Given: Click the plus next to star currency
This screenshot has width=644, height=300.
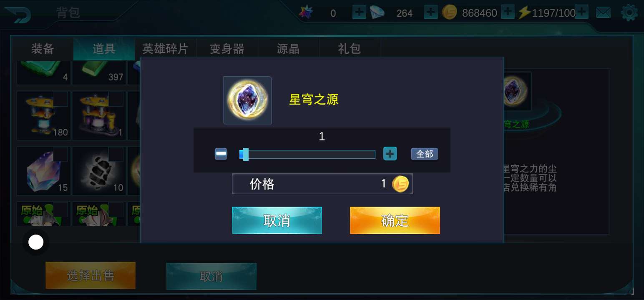Looking at the screenshot, I should [359, 12].
